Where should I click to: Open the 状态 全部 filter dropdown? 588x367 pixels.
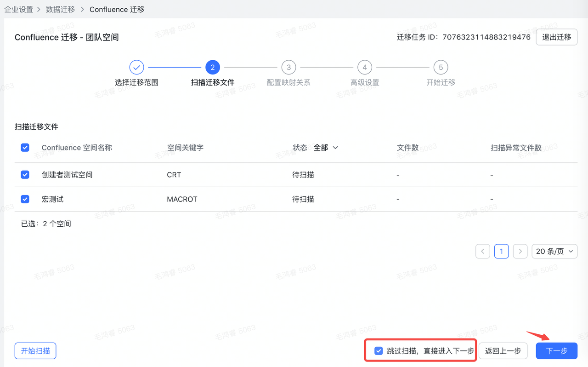(x=326, y=148)
